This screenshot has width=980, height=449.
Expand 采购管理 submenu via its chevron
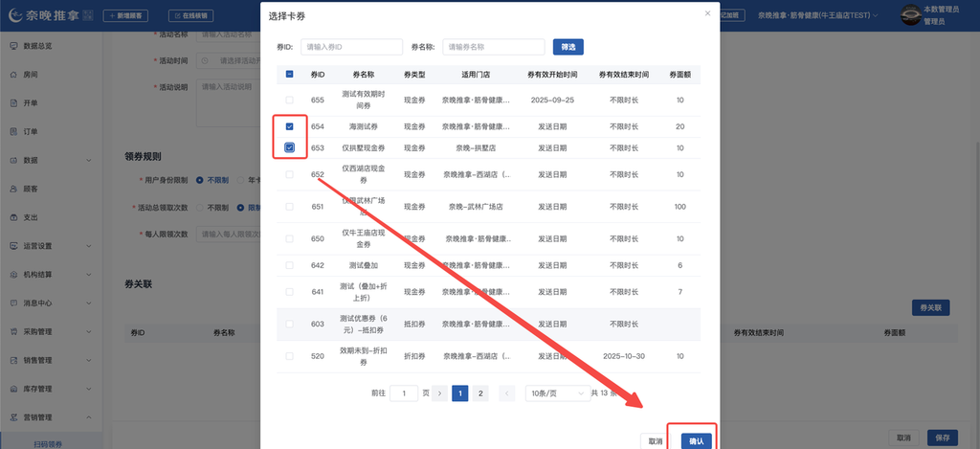tap(88, 331)
